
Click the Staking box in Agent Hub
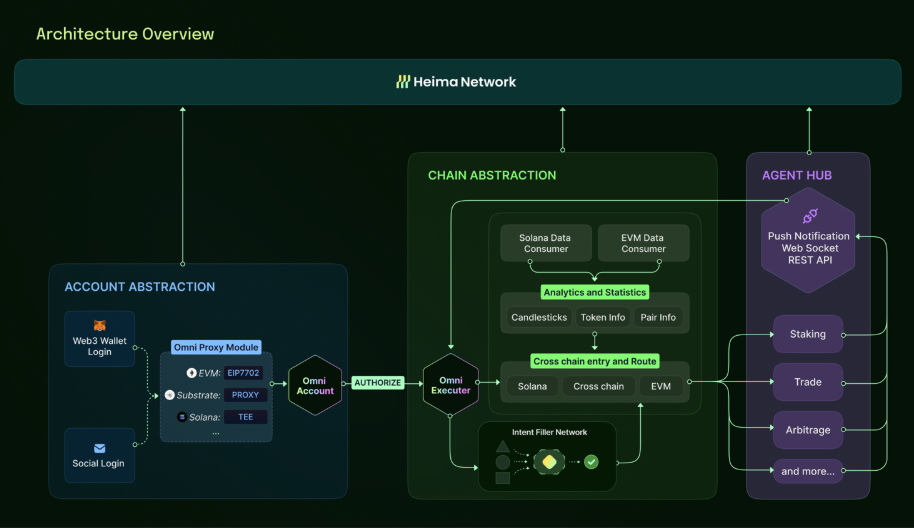click(x=808, y=334)
